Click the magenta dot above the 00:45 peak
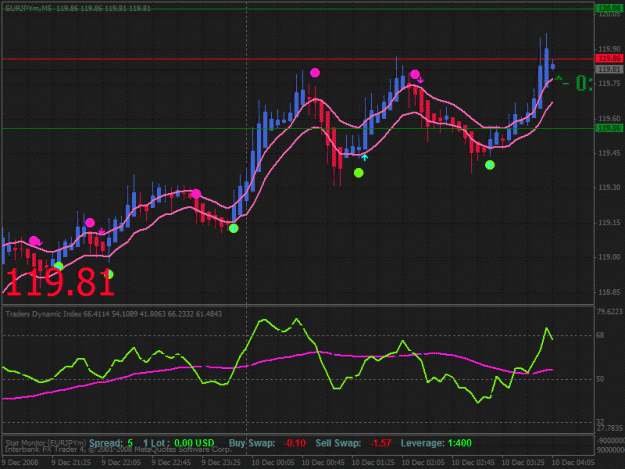This screenshot has height=469, width=625. 315,73
